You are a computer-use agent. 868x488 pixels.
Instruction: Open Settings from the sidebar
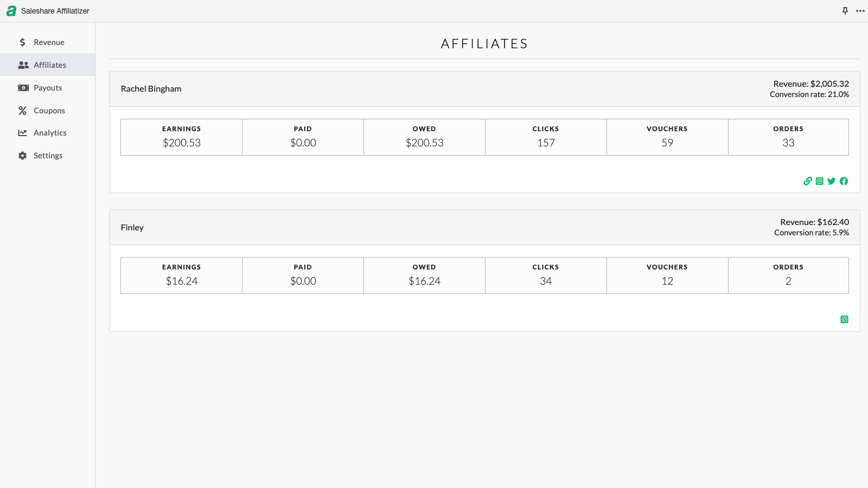(x=48, y=156)
